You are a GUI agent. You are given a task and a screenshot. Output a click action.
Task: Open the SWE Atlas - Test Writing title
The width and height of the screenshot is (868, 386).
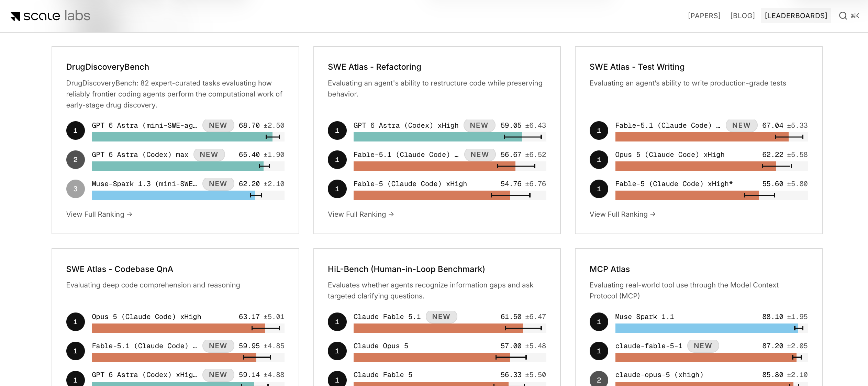pyautogui.click(x=637, y=67)
